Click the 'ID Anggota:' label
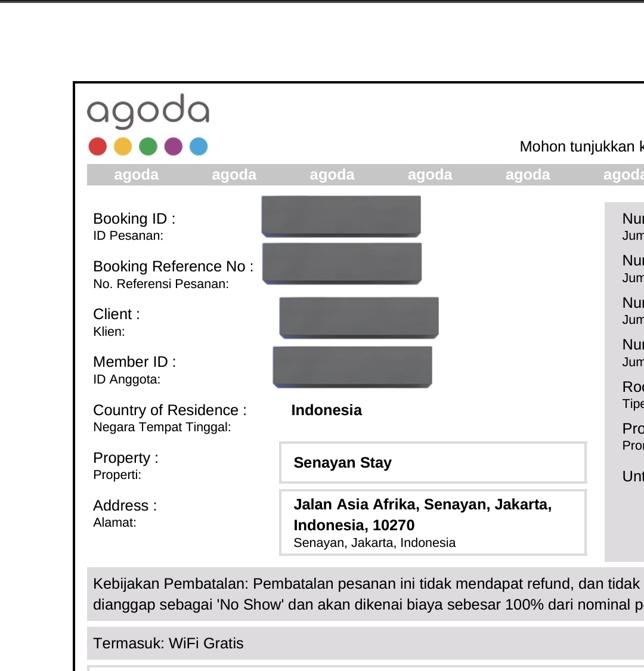Image resolution: width=644 pixels, height=671 pixels. coord(126,379)
